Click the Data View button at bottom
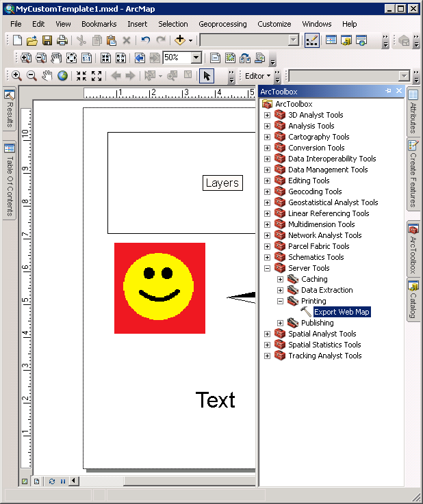The width and height of the screenshot is (423, 504). pos(25,481)
